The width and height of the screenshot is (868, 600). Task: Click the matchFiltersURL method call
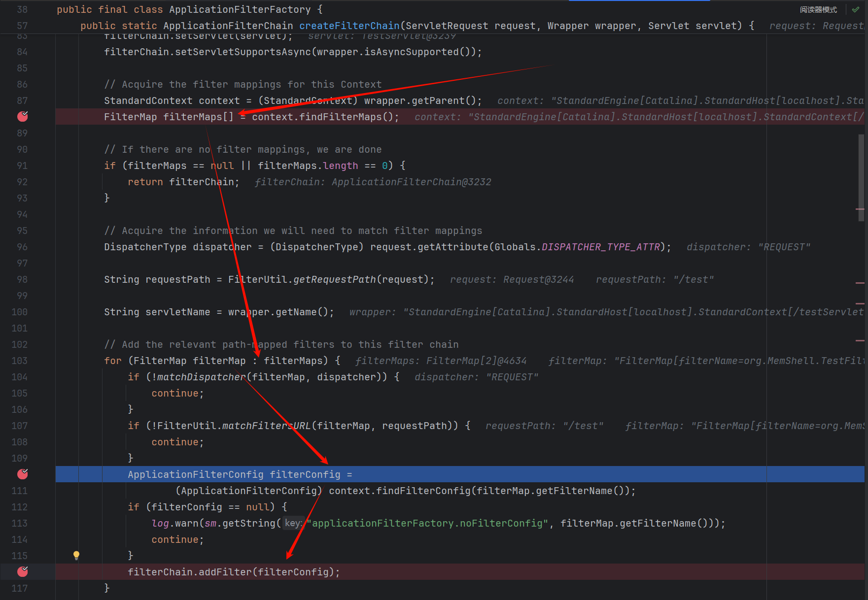coord(266,426)
